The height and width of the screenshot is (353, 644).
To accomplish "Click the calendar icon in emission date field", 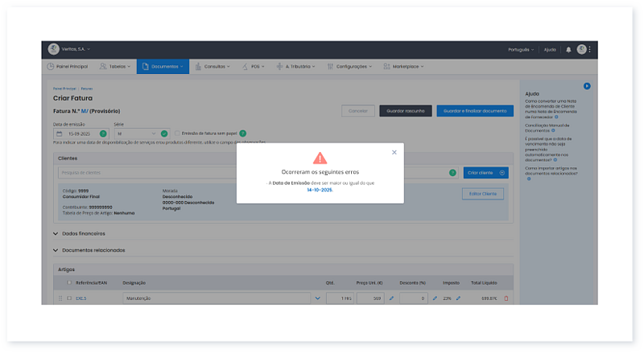I will coord(59,133).
